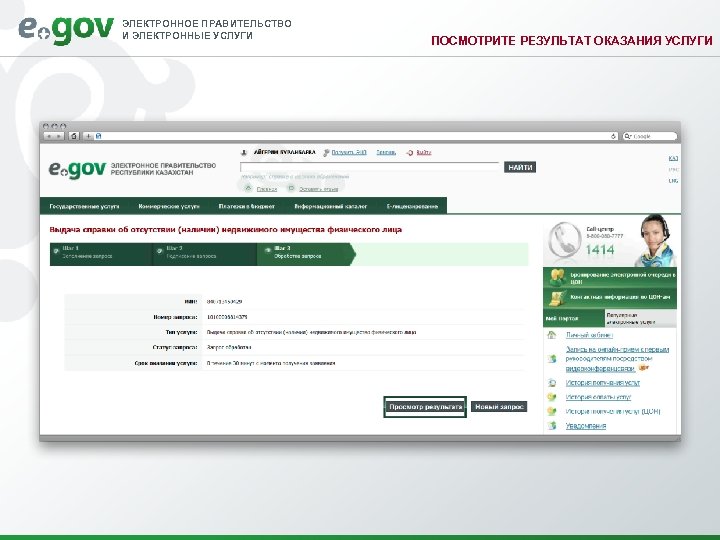Click the red logout arrow icon

(x=410, y=152)
